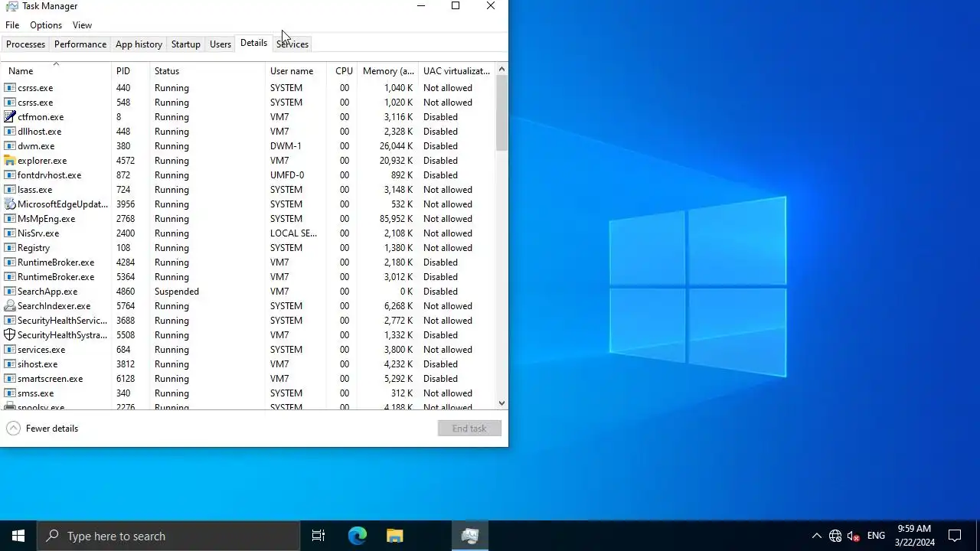Click the Suspended status cell

click(x=177, y=292)
